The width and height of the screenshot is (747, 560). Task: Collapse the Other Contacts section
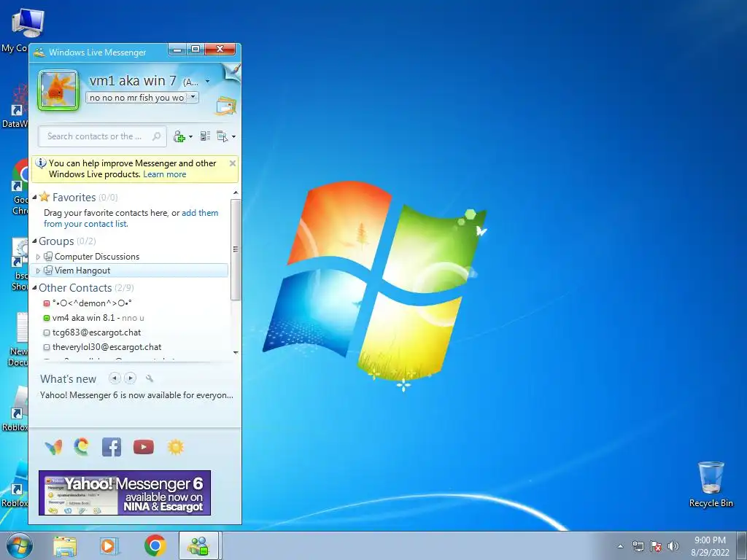(34, 287)
